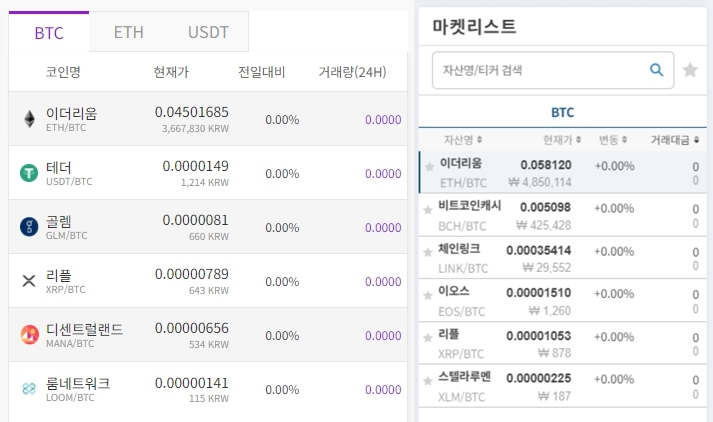
Task: Click the price 0.00001510
Action: tap(538, 293)
